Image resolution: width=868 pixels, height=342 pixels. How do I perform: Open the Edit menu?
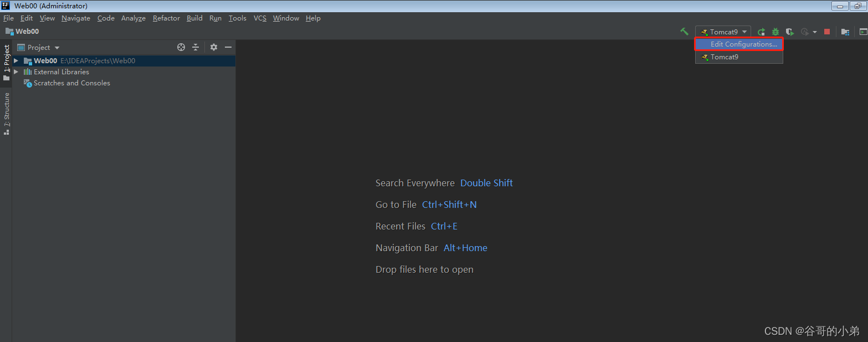[27, 18]
